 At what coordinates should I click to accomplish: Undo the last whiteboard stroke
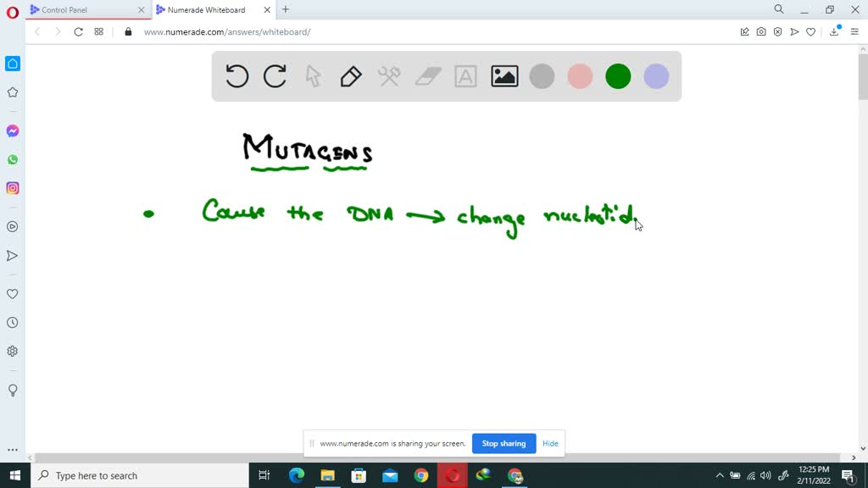click(x=236, y=76)
